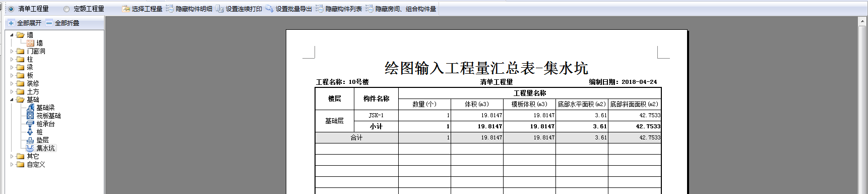Click the 自定义 folder icon
The width and height of the screenshot is (868, 194).
coord(20,164)
